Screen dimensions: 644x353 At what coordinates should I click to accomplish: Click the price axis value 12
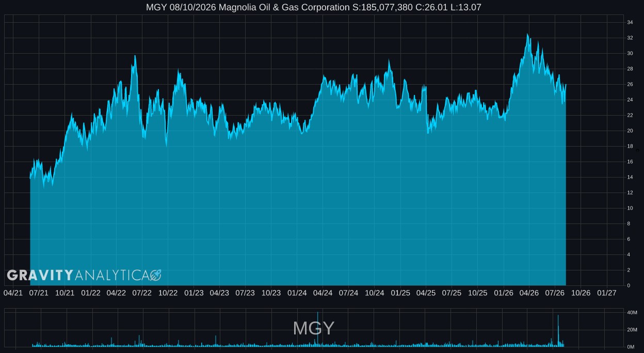point(630,192)
